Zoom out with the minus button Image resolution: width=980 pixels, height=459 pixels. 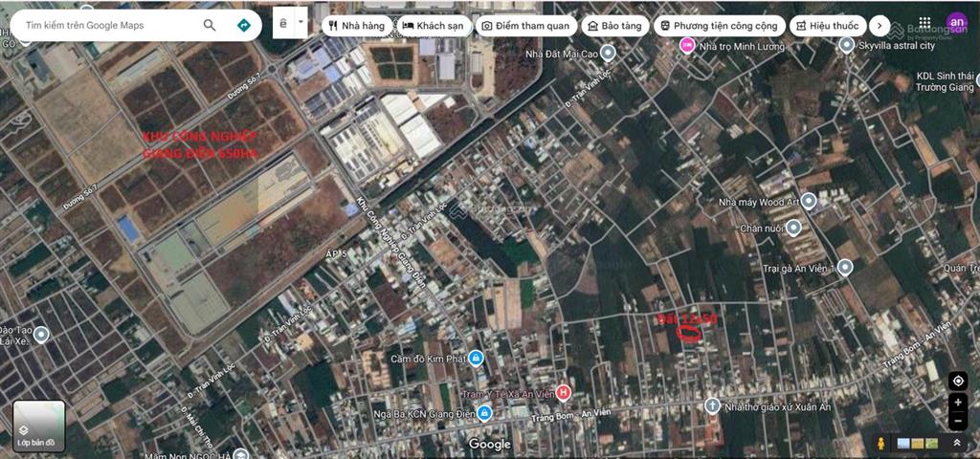(957, 422)
